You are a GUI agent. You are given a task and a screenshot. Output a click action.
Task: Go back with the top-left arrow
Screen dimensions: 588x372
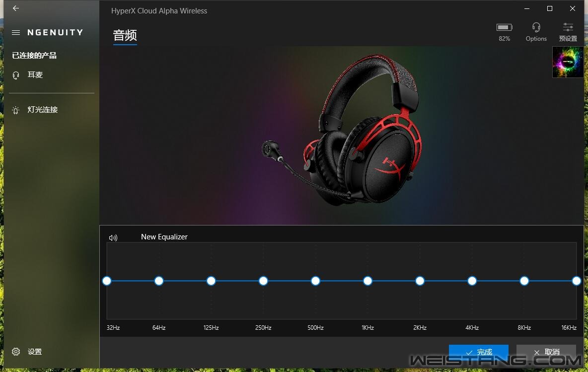tap(16, 8)
